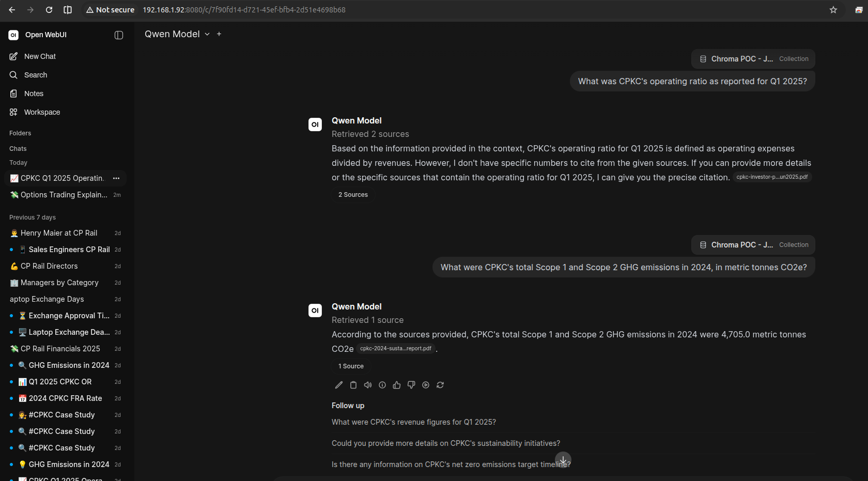
Task: Ask the follow-up about sustainability initiatives
Action: point(446,443)
